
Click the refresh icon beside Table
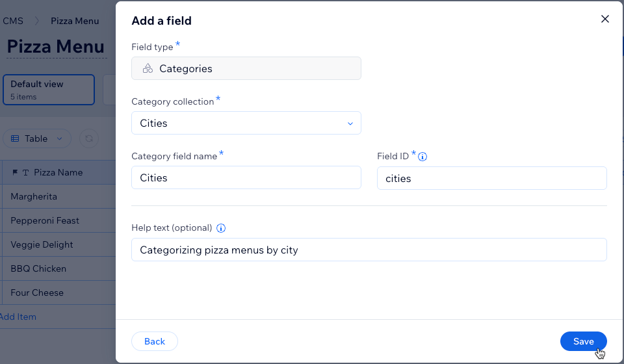[89, 138]
